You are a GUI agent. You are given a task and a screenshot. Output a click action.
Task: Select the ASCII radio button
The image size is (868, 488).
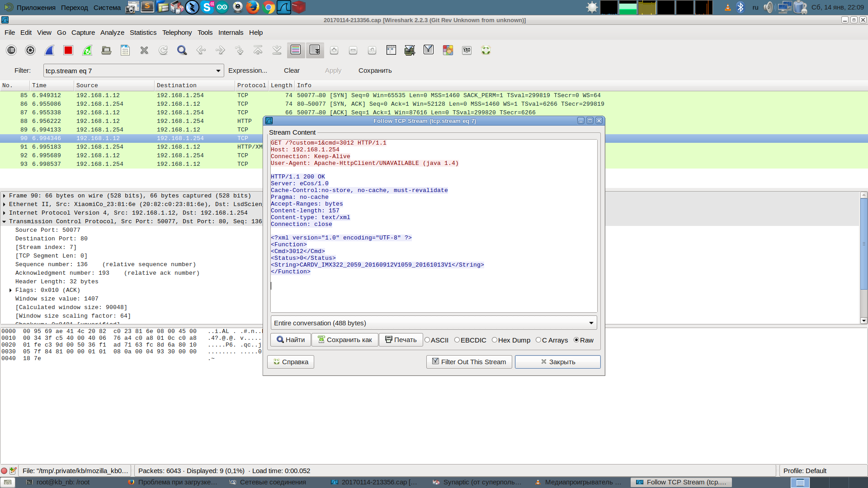(427, 340)
